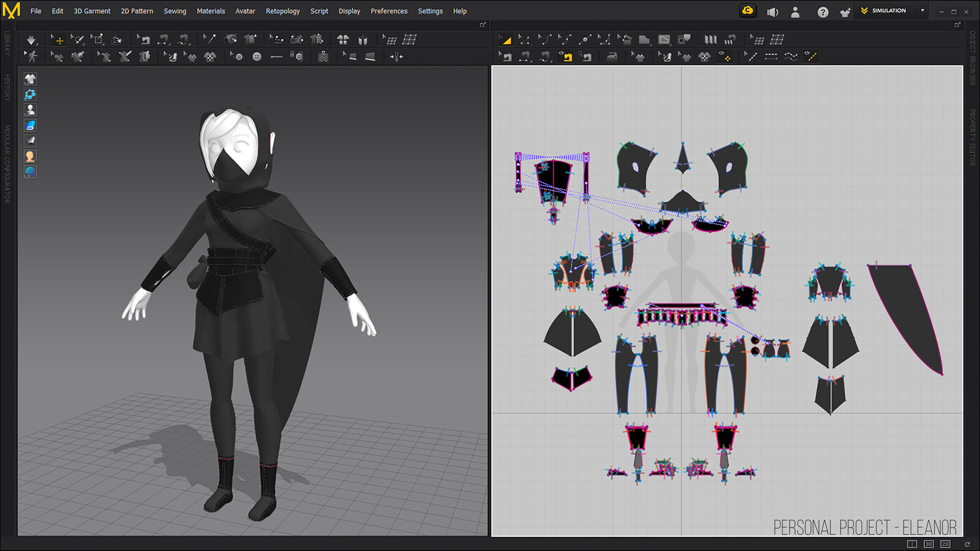
Task: Switch to 2D-only window layout
Action: pos(945,544)
